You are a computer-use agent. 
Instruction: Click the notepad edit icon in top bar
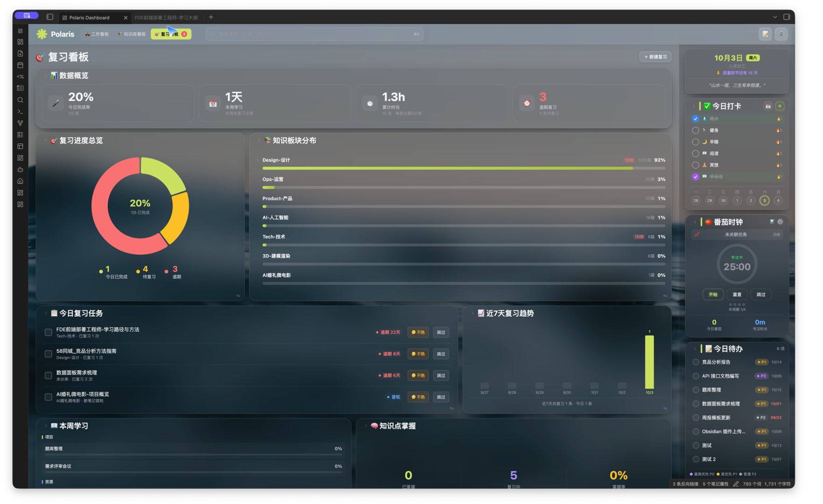click(765, 34)
